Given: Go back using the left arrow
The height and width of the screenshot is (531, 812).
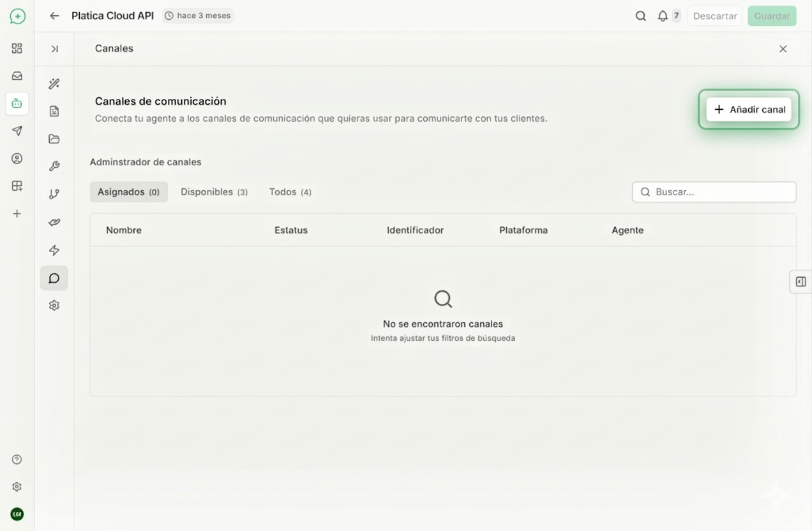Looking at the screenshot, I should pos(54,16).
